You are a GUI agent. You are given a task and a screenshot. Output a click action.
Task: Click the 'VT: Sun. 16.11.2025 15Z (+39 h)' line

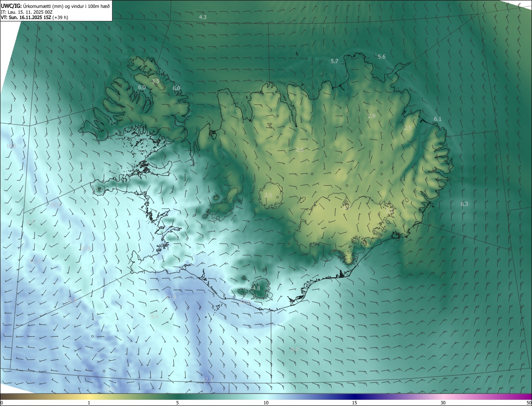pyautogui.click(x=34, y=18)
